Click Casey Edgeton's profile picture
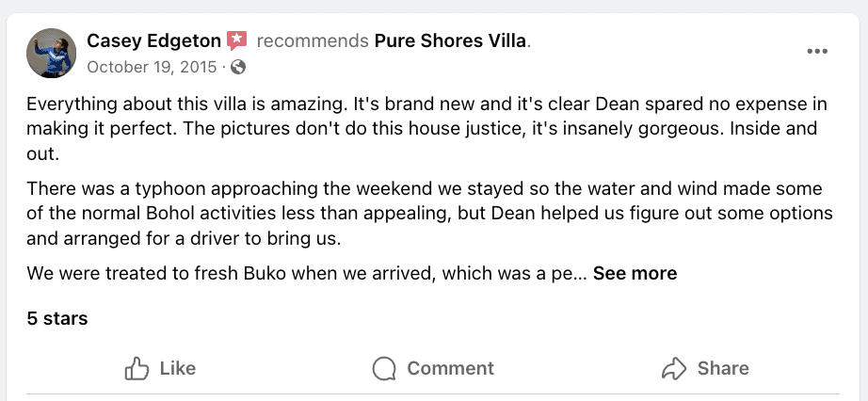 tap(51, 53)
